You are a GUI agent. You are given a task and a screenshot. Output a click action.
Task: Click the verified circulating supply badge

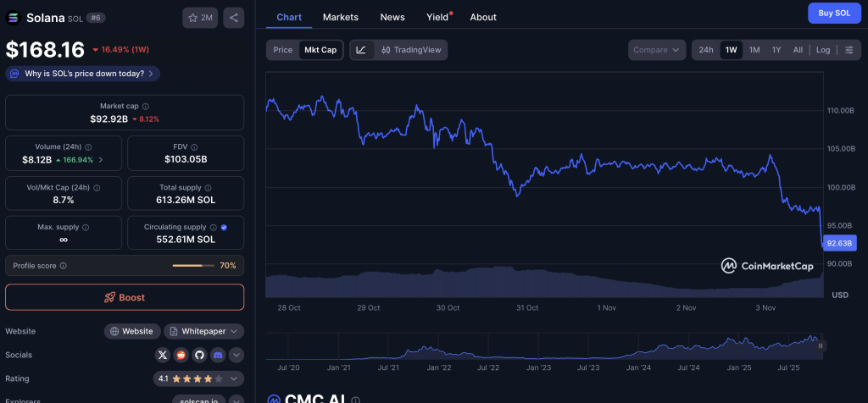(x=224, y=227)
